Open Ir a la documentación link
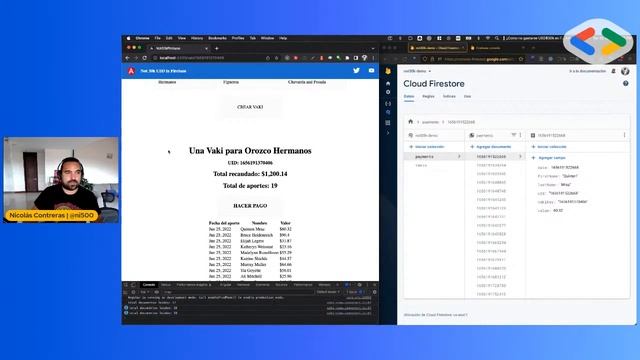 [587, 71]
